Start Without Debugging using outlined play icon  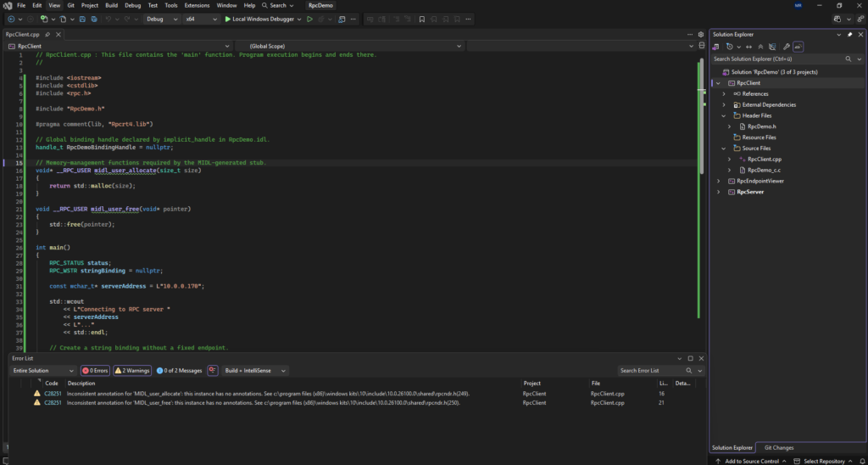pyautogui.click(x=310, y=19)
